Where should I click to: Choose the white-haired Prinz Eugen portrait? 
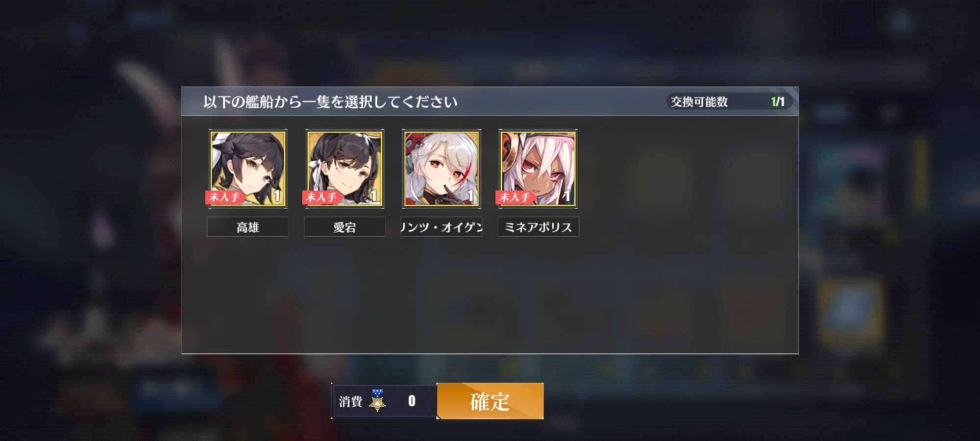click(441, 169)
